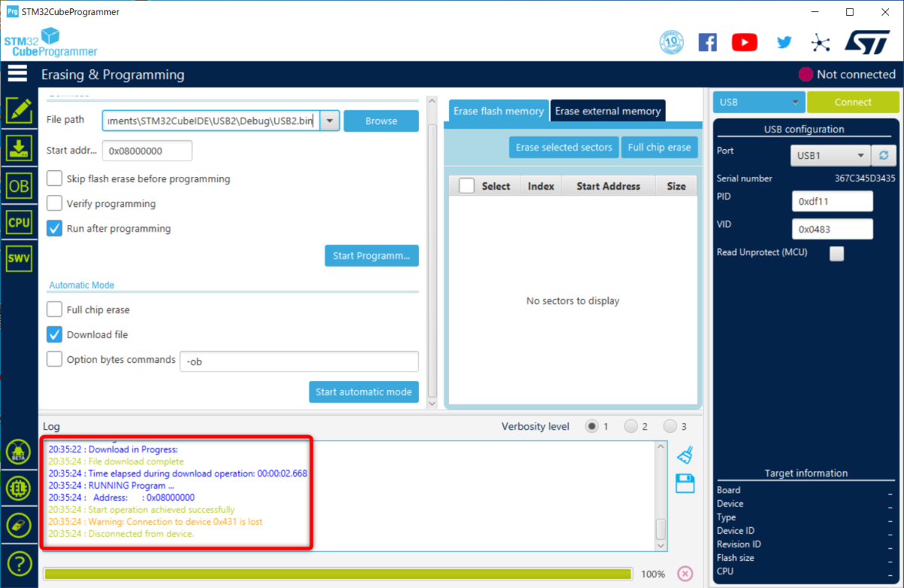Open the firmware upgrade pen icon

point(19,525)
